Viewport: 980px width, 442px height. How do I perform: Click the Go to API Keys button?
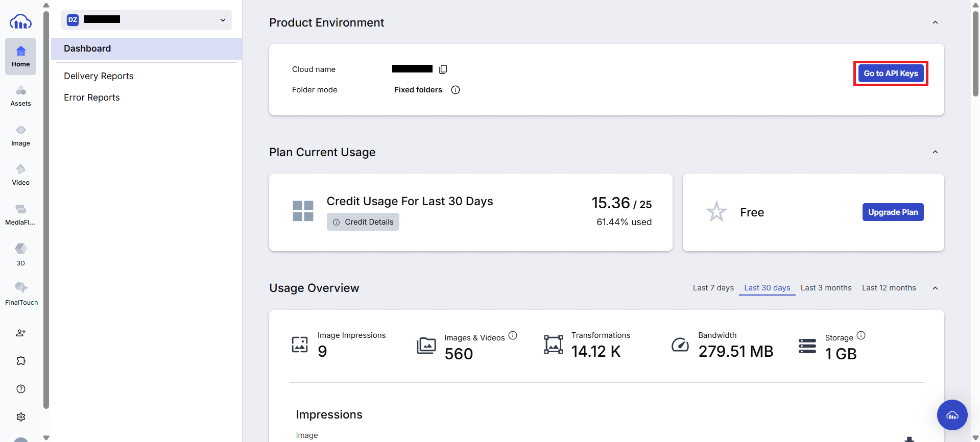coord(891,73)
